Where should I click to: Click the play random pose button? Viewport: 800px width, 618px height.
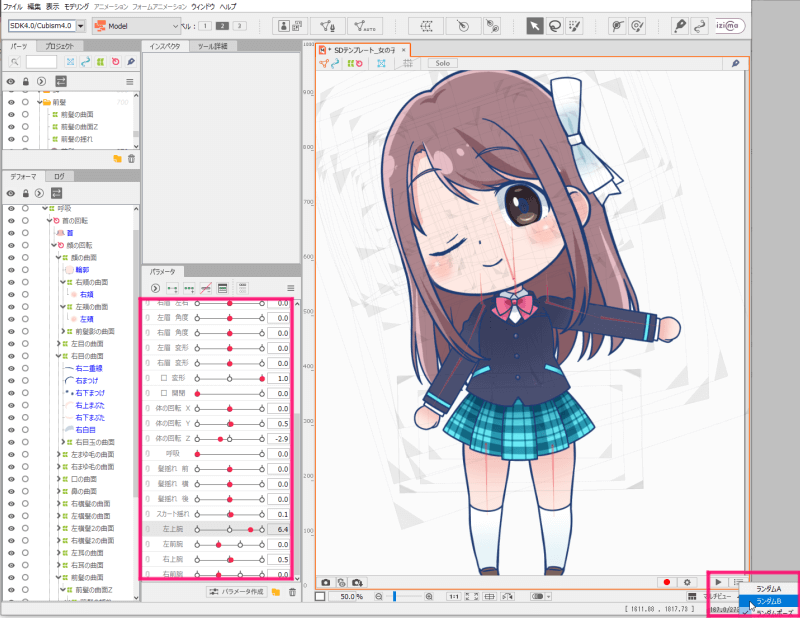click(718, 582)
